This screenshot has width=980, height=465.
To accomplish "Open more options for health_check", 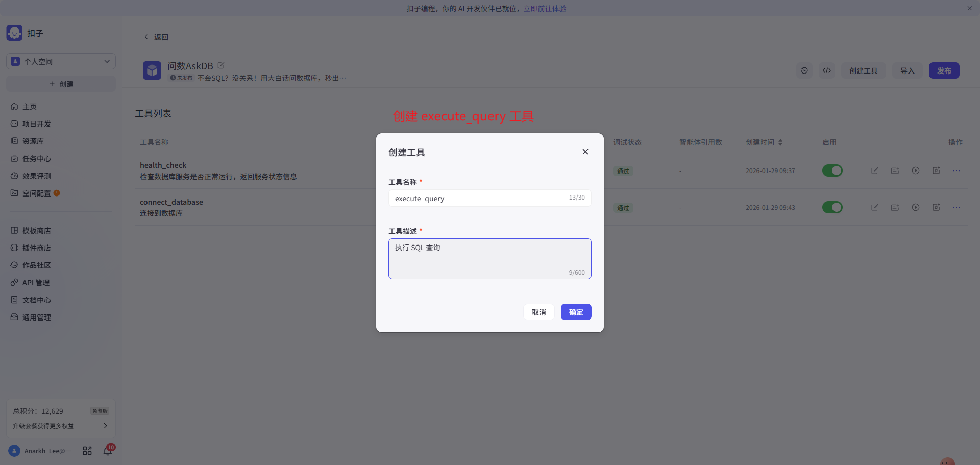I will [x=957, y=170].
